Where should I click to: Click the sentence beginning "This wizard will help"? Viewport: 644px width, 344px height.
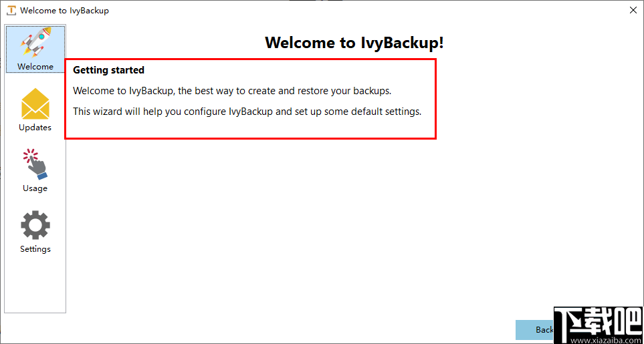pyautogui.click(x=247, y=112)
